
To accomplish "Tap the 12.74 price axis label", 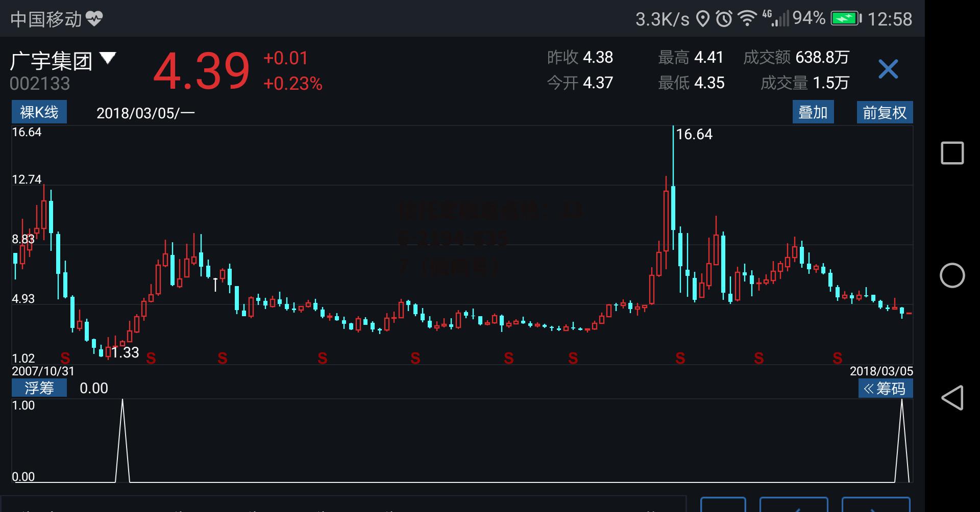I will click(x=27, y=180).
